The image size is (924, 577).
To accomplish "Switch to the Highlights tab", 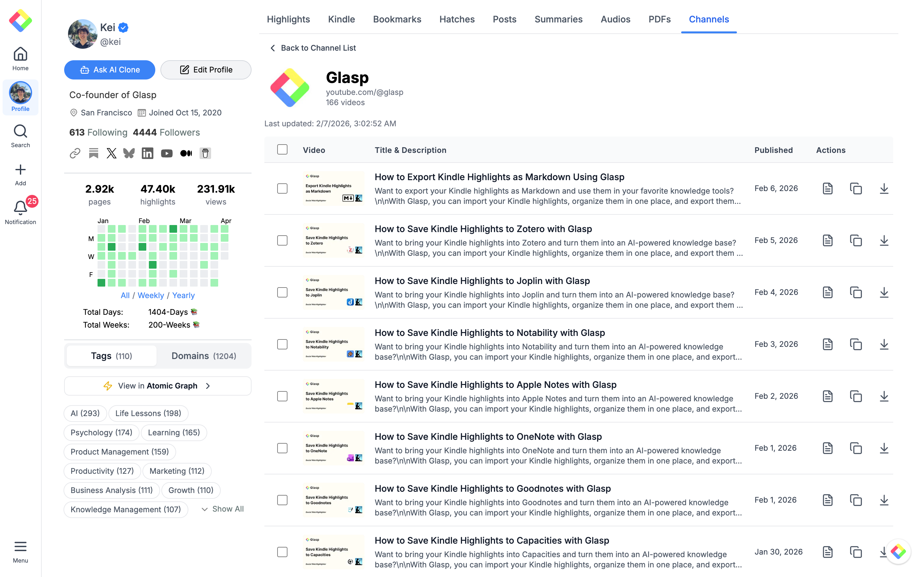I will coord(288,19).
